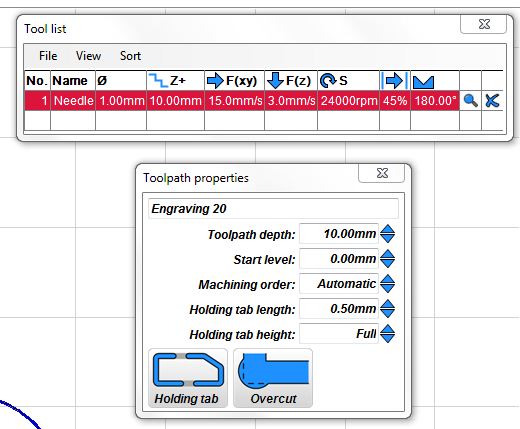Open the File menu in Tool list
Viewport: 520px width, 429px height.
coord(48,56)
